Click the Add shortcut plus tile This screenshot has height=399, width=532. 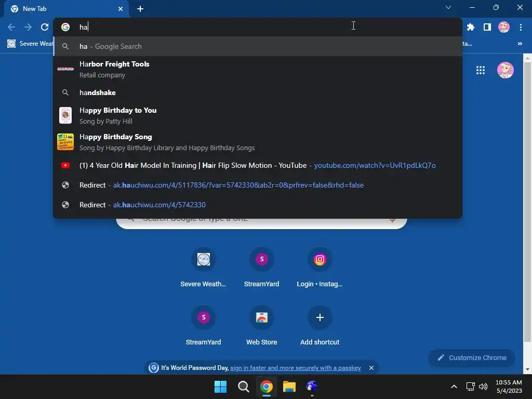click(320, 326)
